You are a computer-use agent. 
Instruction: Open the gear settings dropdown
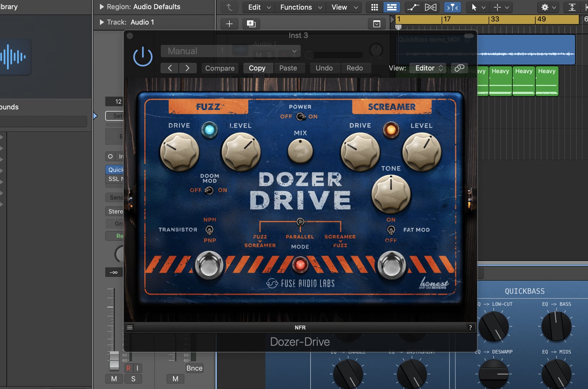coord(549,7)
